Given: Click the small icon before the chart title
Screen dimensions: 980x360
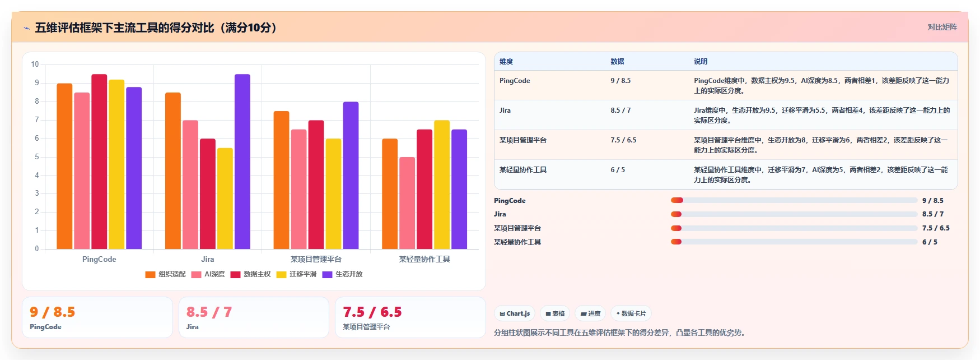Looking at the screenshot, I should coord(26,28).
